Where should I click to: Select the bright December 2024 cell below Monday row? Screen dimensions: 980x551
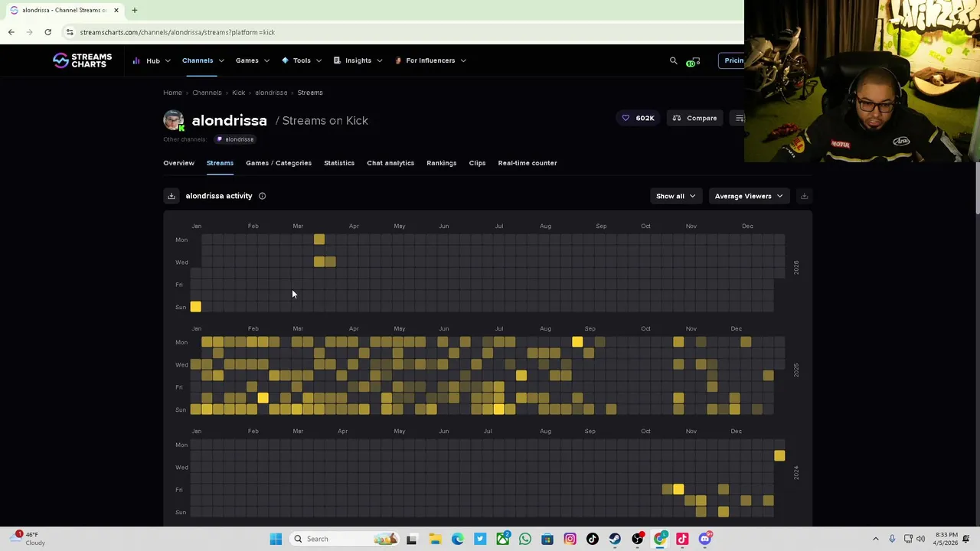click(779, 456)
